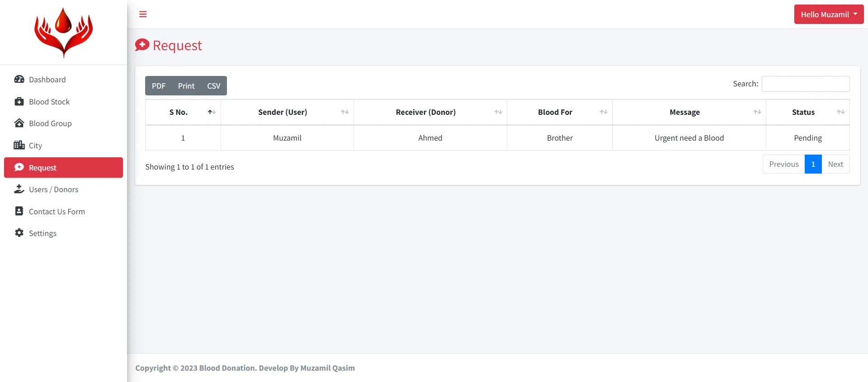Click the City buildings icon

[19, 145]
